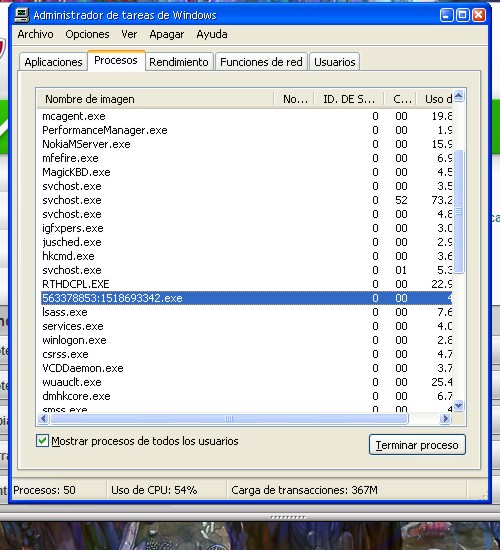
Task: Switch to the Funciones de red tab
Action: [261, 62]
